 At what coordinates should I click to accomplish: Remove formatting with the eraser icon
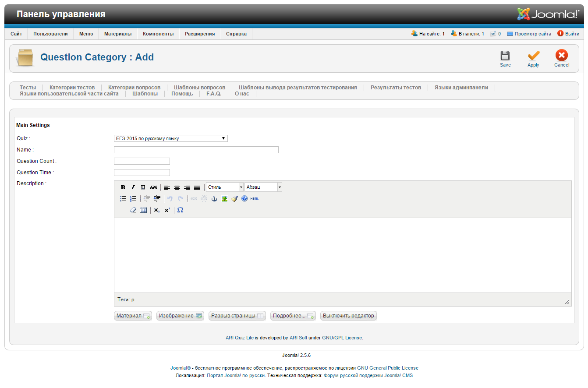(x=133, y=210)
